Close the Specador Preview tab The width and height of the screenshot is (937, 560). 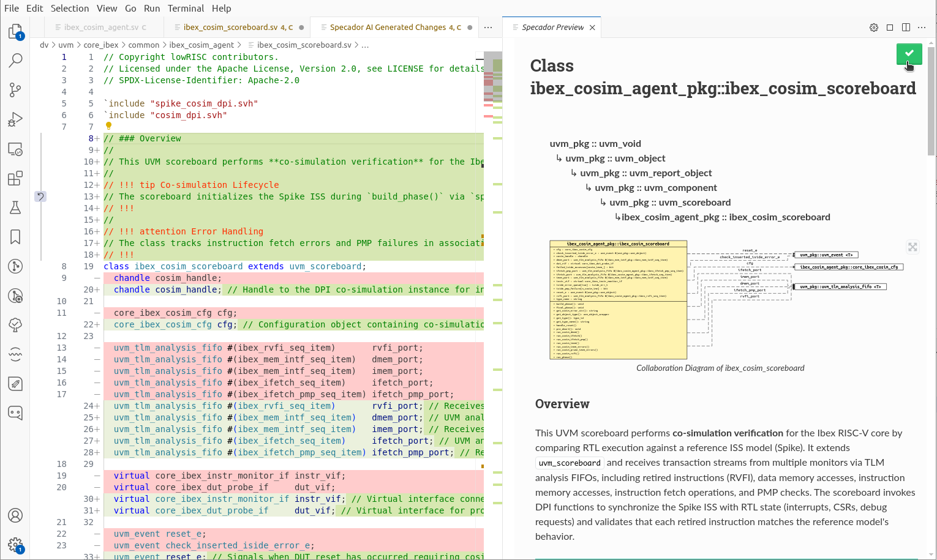(x=592, y=28)
